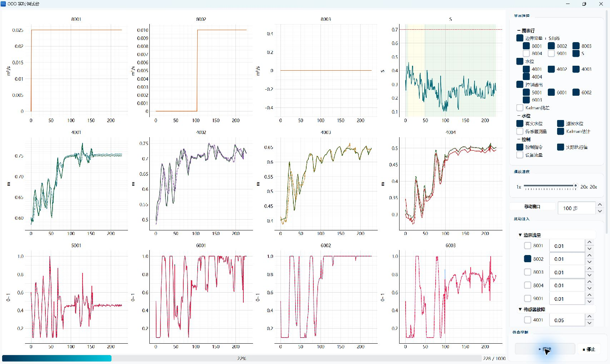610x364 pixels.
Task: Click the simulation progress bar
Action: coord(242,358)
